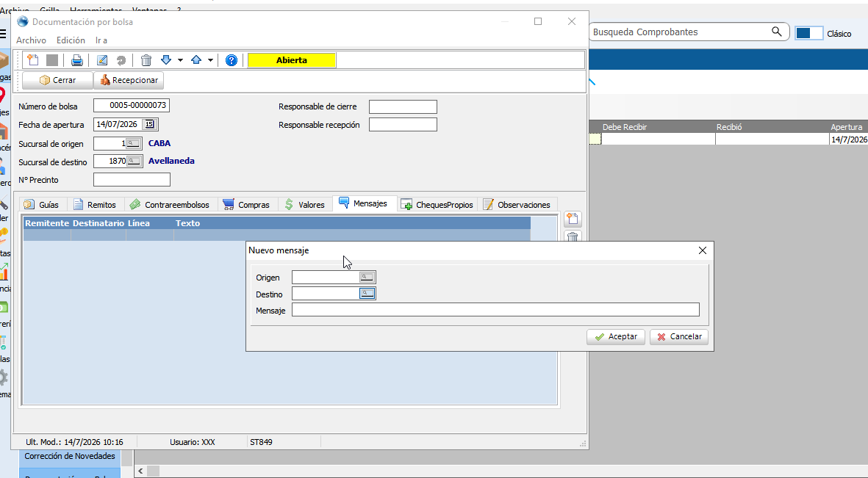Open lookup button in Destino field
Viewport: 868px width, 478px height.
pyautogui.click(x=367, y=293)
